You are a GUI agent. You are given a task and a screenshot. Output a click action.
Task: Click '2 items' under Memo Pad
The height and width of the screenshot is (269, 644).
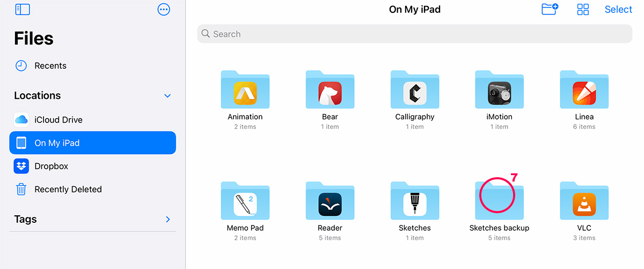tap(245, 238)
